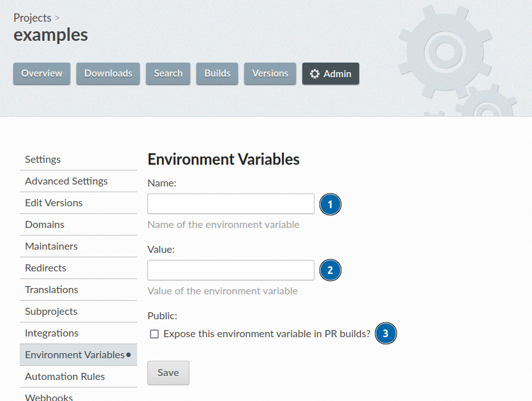
Task: Click the blue numbered badge beside Value field
Action: [x=330, y=270]
